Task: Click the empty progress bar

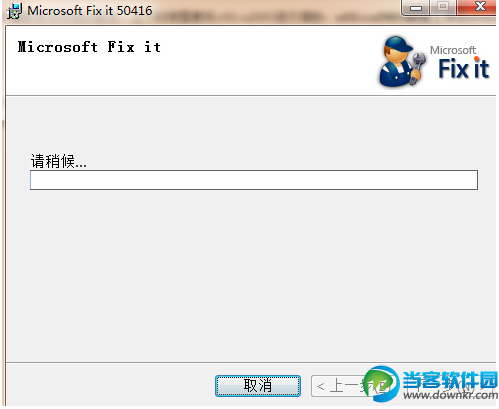Action: coord(254,180)
